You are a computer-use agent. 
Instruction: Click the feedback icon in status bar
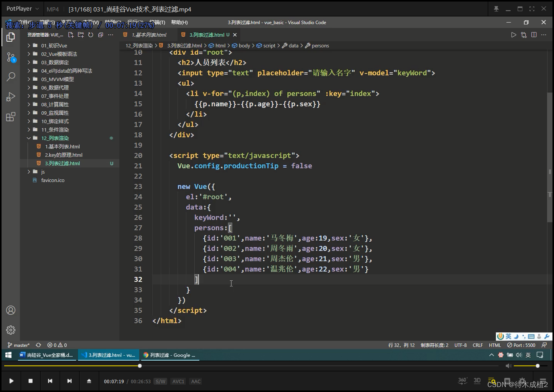point(544,345)
